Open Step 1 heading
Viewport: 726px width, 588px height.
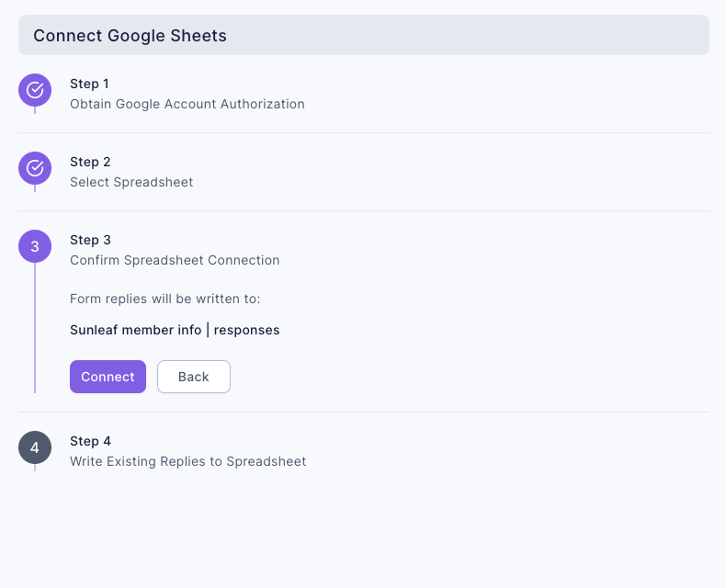tap(89, 84)
